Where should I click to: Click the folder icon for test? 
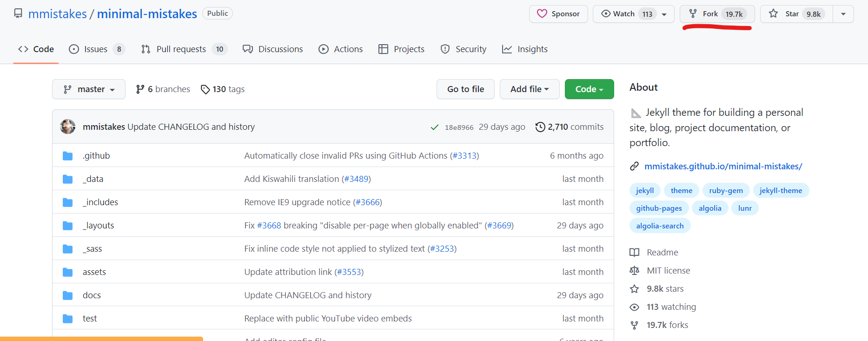click(68, 319)
